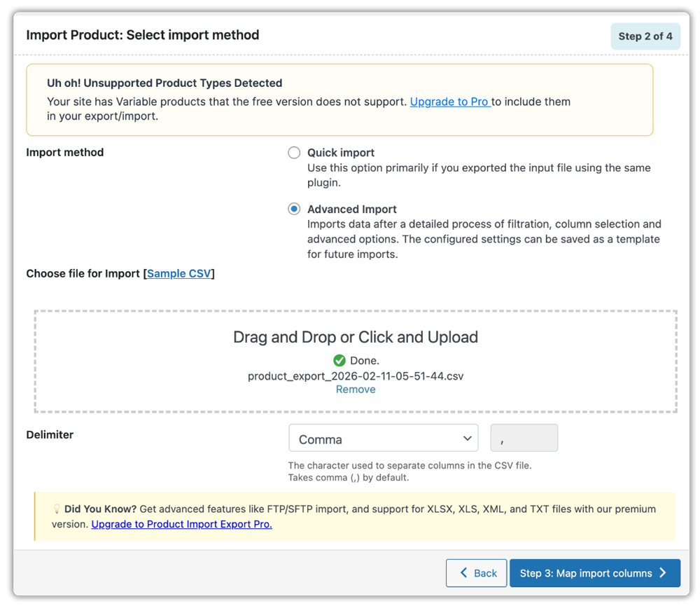This screenshot has width=700, height=606.
Task: Open Upgrade to Product Import Export Pro link
Action: 181,524
